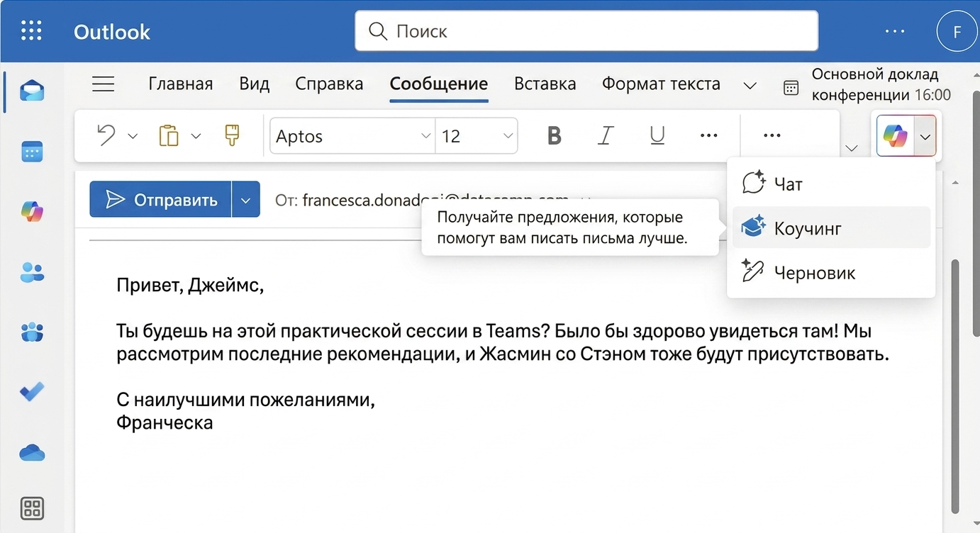The image size is (980, 533).
Task: Toggle underline formatting
Action: [657, 135]
